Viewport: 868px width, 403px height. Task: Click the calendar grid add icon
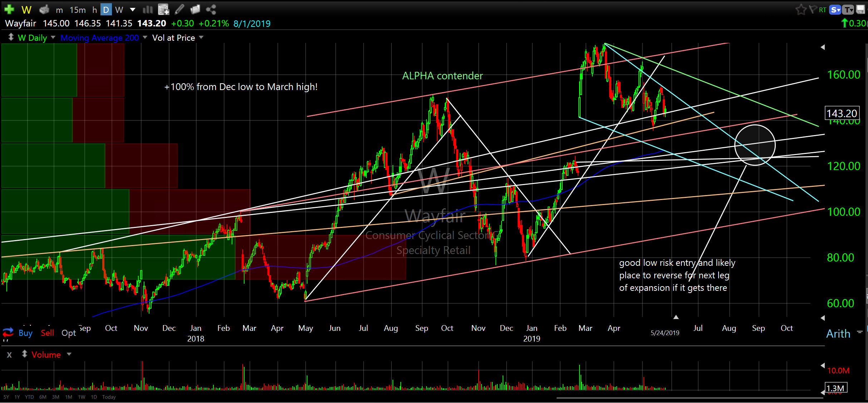[163, 9]
